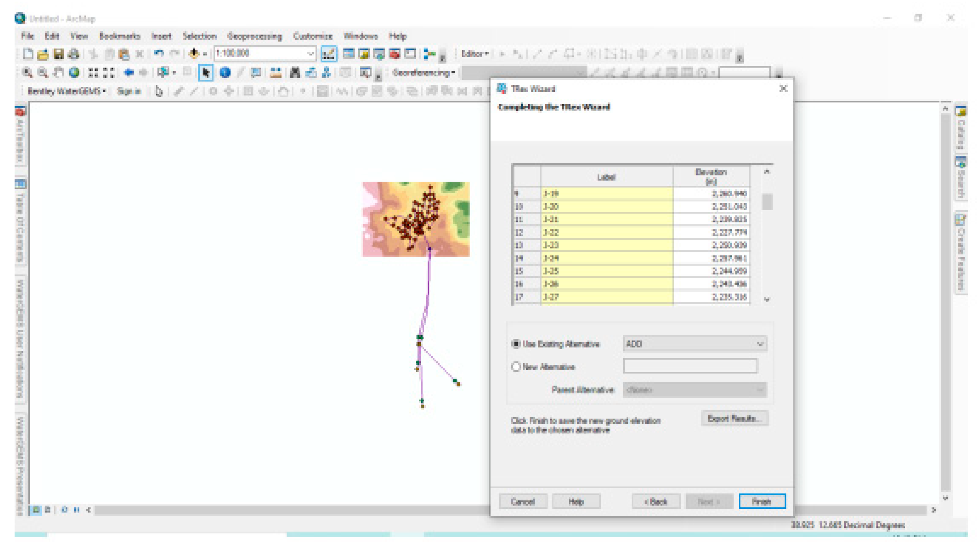This screenshot has height=542, width=980.
Task: Click the Full Extent globe icon
Action: click(x=74, y=72)
